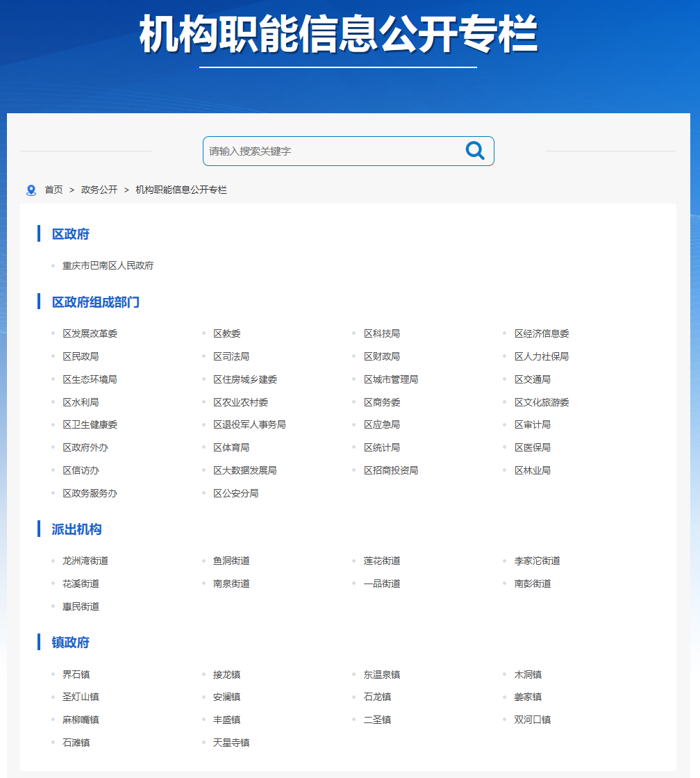Open 区教委 link

coord(226,333)
